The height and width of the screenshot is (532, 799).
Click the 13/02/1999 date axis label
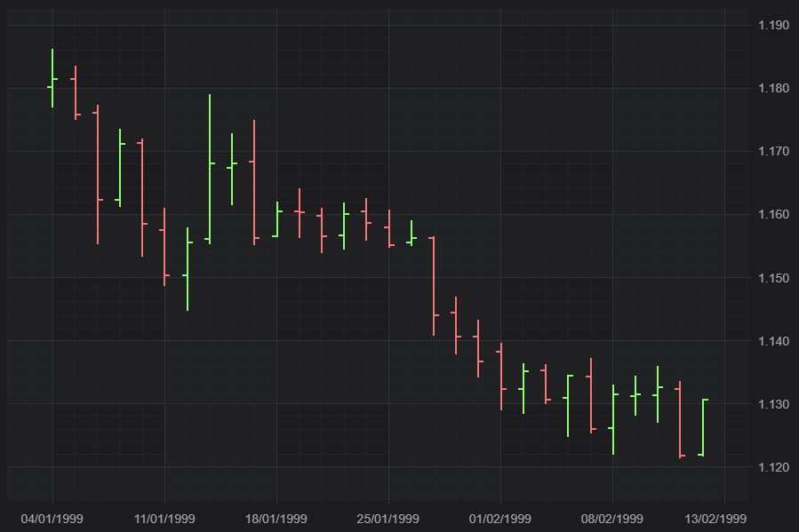pyautogui.click(x=715, y=519)
